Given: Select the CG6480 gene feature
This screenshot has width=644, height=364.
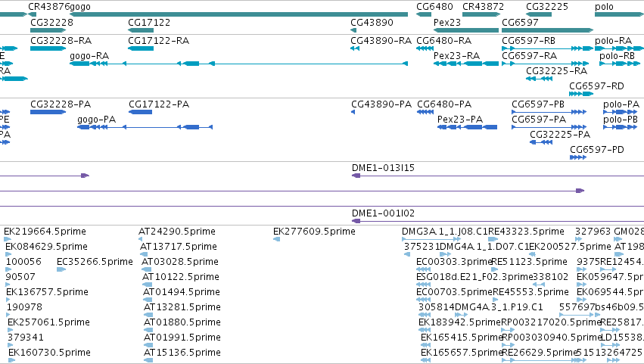Looking at the screenshot, I should (424, 14).
